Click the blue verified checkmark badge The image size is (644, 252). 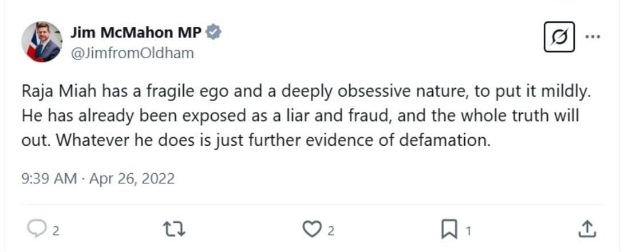coord(214,33)
